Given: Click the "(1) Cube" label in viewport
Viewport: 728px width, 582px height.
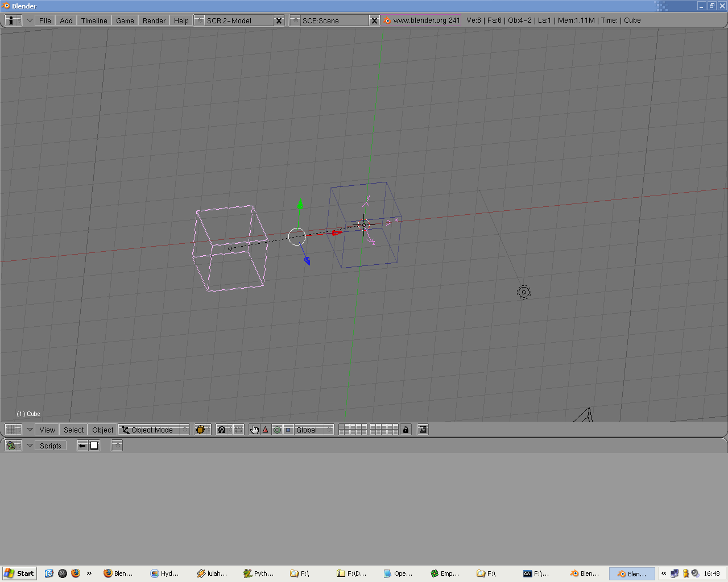Looking at the screenshot, I should click(x=28, y=414).
